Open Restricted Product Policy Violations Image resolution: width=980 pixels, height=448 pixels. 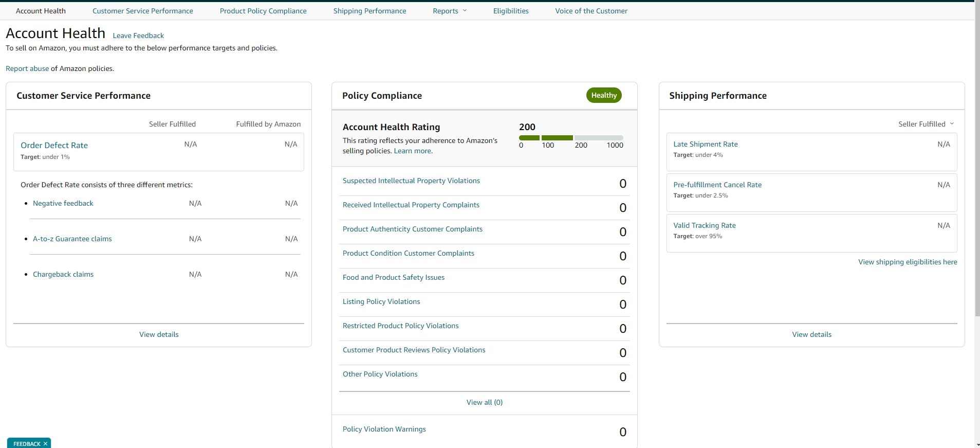point(401,326)
